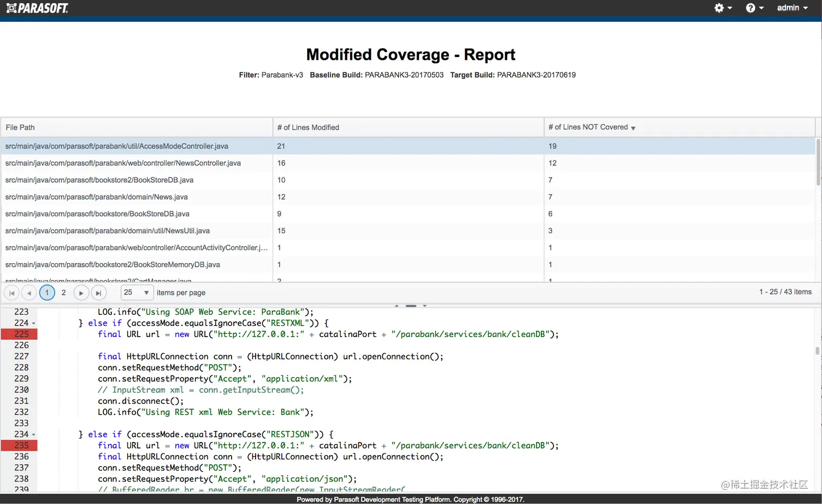
Task: Go to previous page of results
Action: 29,293
